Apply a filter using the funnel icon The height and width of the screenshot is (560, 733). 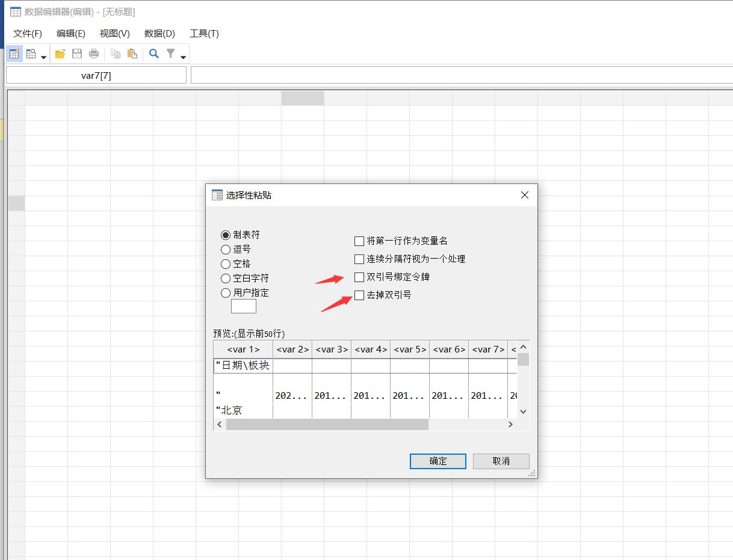(x=170, y=54)
